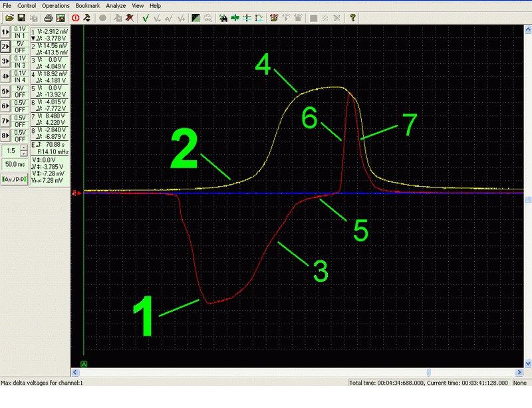Click the grey magnifier zoom icon
532x408 pixels.
[207, 18]
